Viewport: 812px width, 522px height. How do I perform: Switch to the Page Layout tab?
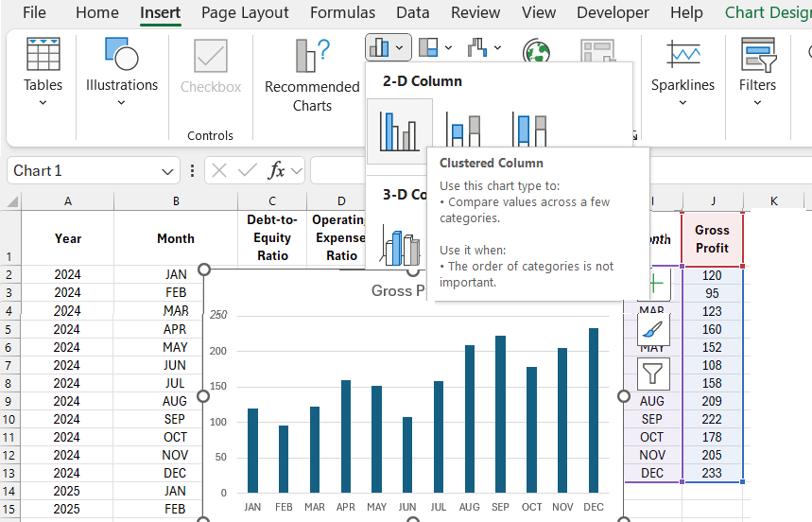[x=245, y=13]
